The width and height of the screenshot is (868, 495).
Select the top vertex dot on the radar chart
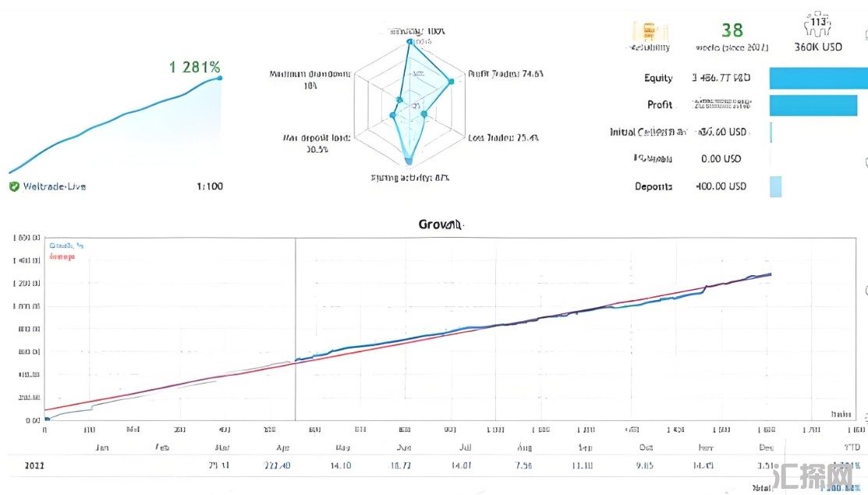pyautogui.click(x=409, y=41)
